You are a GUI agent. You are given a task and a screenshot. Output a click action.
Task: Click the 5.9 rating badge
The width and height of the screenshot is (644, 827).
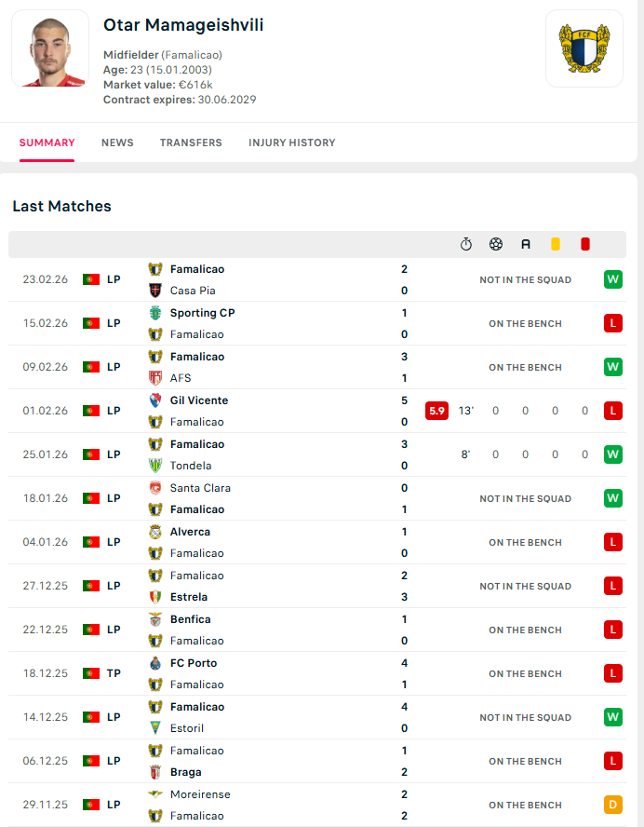pos(436,411)
